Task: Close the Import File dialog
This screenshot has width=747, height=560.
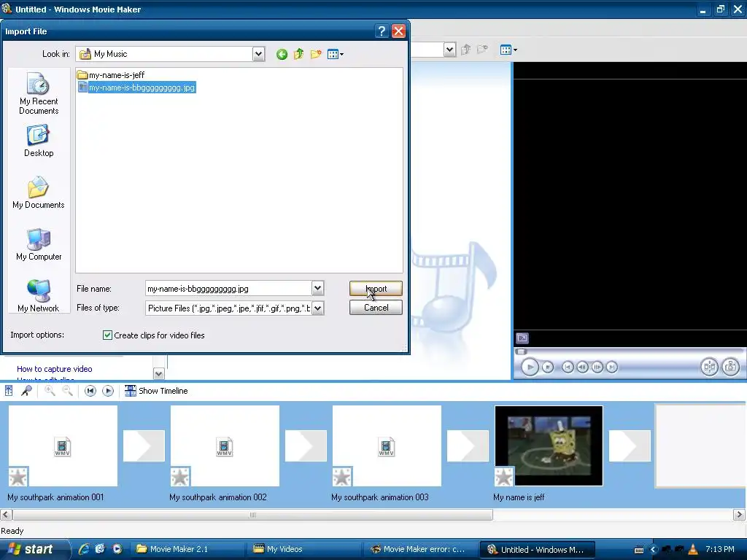Action: [398, 31]
